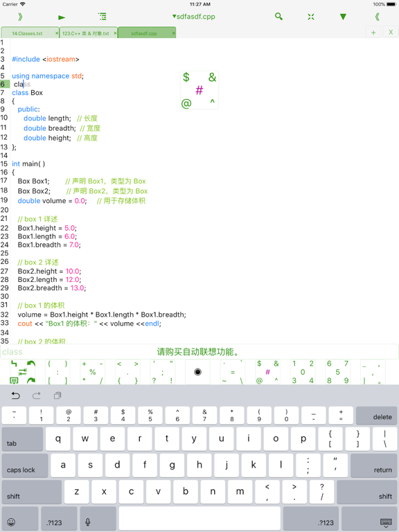Tap the delete key
This screenshot has width=399, height=532.
tap(377, 416)
